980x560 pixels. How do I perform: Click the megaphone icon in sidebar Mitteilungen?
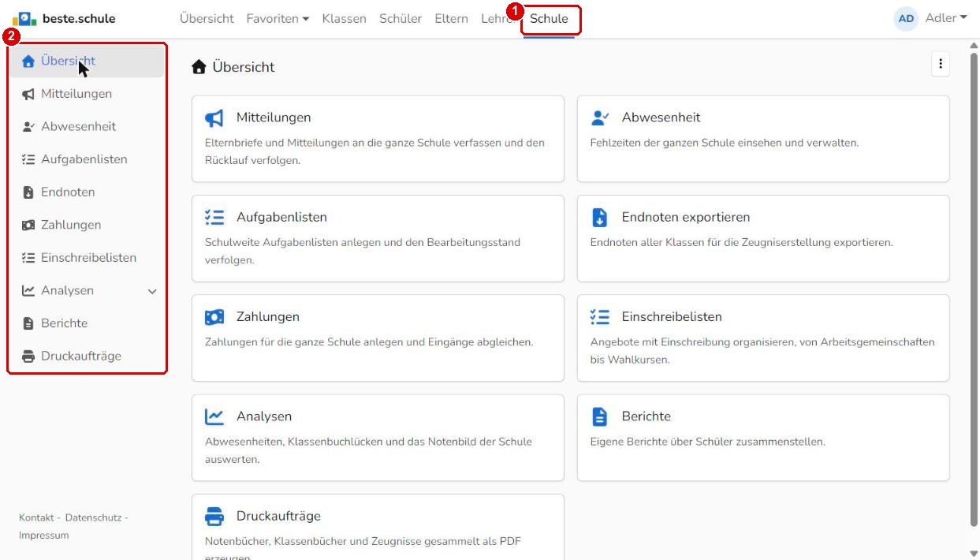point(28,94)
